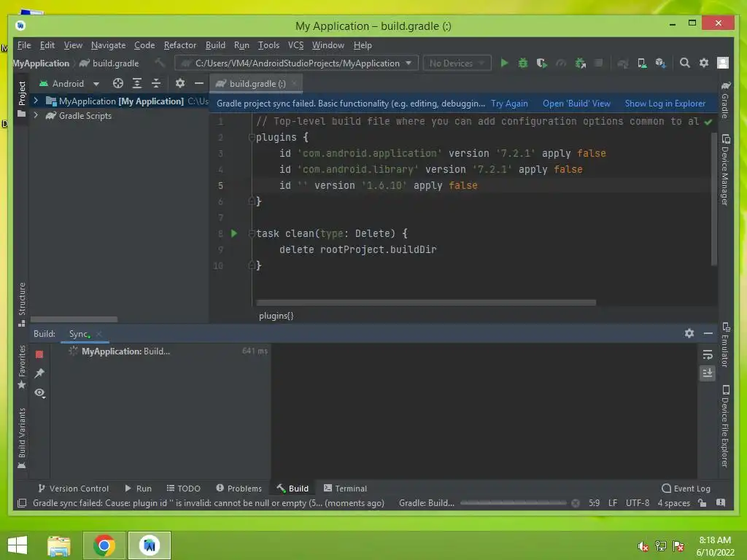Click the Try Again link

(509, 104)
